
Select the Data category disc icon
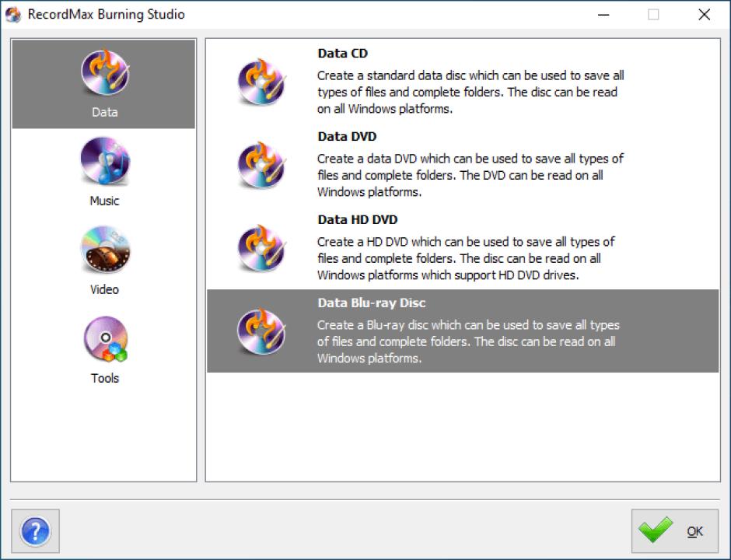click(104, 72)
